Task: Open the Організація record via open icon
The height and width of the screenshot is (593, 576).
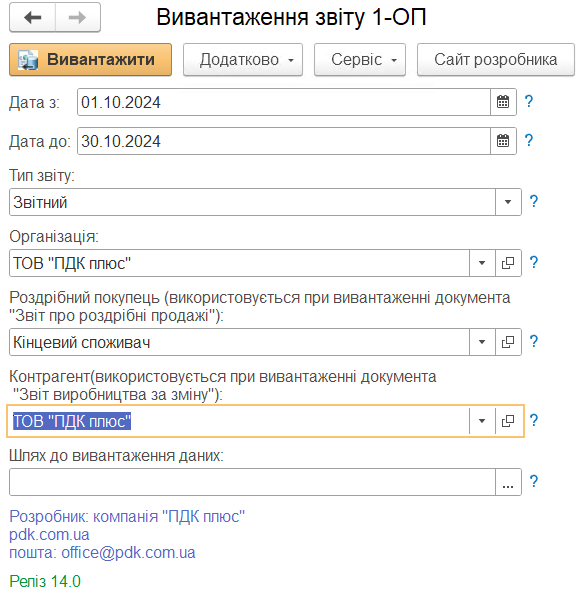Action: [x=508, y=263]
